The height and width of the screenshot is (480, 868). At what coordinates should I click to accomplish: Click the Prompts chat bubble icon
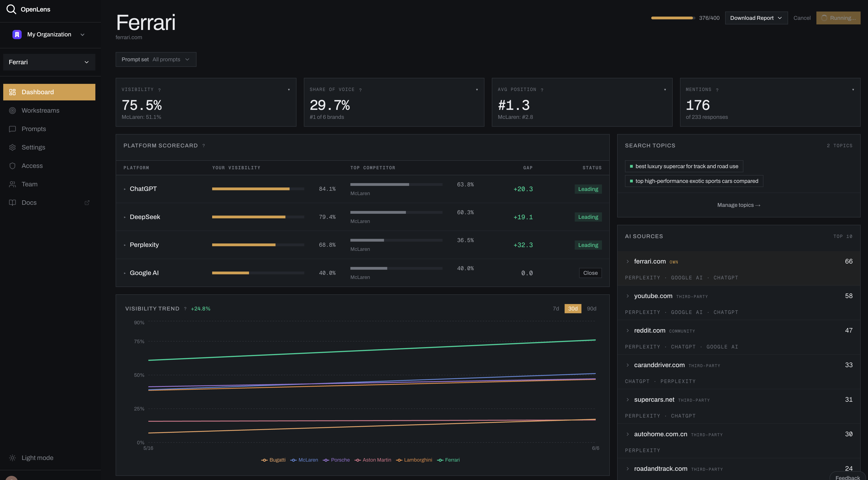click(x=12, y=129)
